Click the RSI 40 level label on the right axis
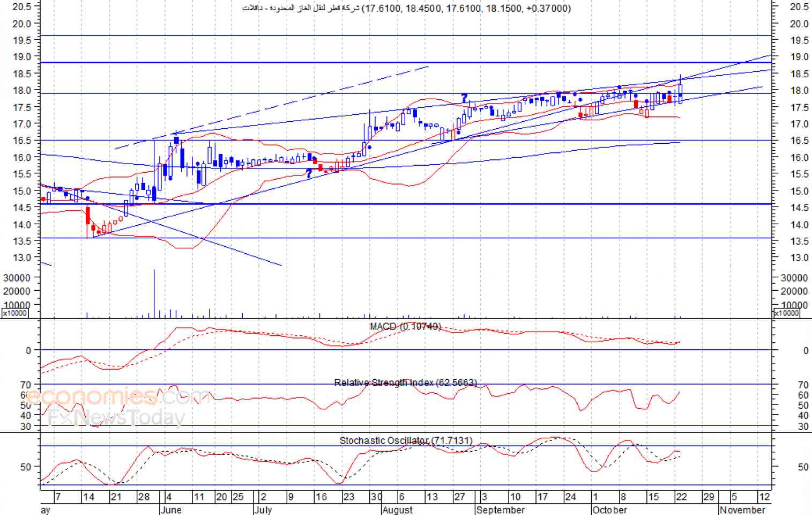The height and width of the screenshot is (515, 812). [x=803, y=415]
